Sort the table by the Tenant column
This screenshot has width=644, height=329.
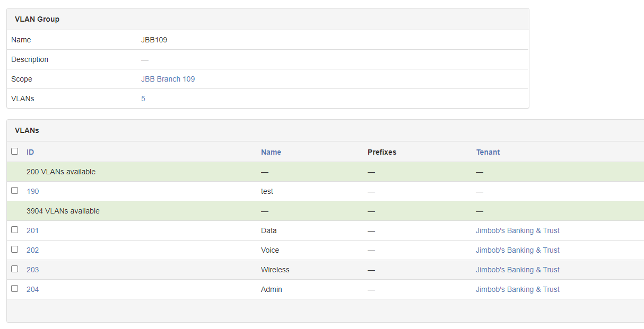click(x=488, y=152)
